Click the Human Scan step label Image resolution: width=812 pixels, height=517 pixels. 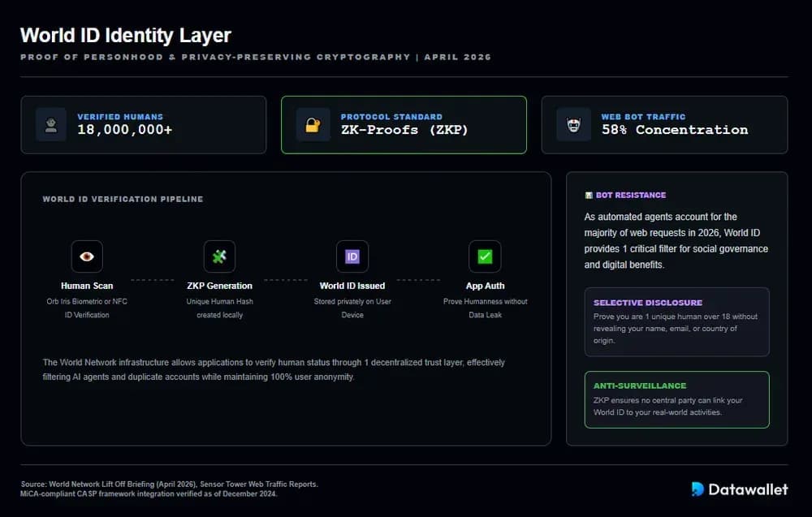pos(87,286)
